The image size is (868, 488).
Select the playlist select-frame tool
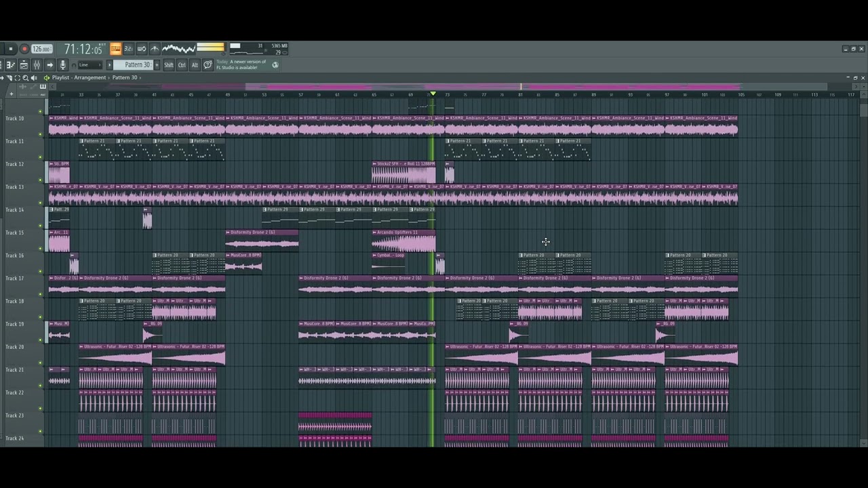click(18, 78)
